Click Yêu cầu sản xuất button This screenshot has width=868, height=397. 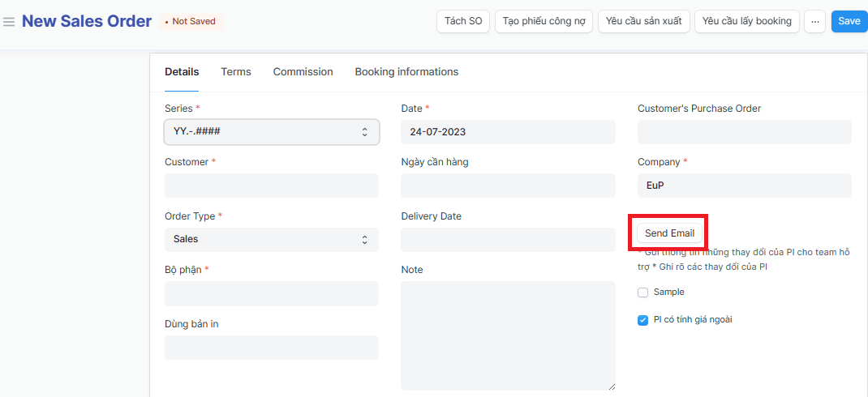(x=644, y=21)
